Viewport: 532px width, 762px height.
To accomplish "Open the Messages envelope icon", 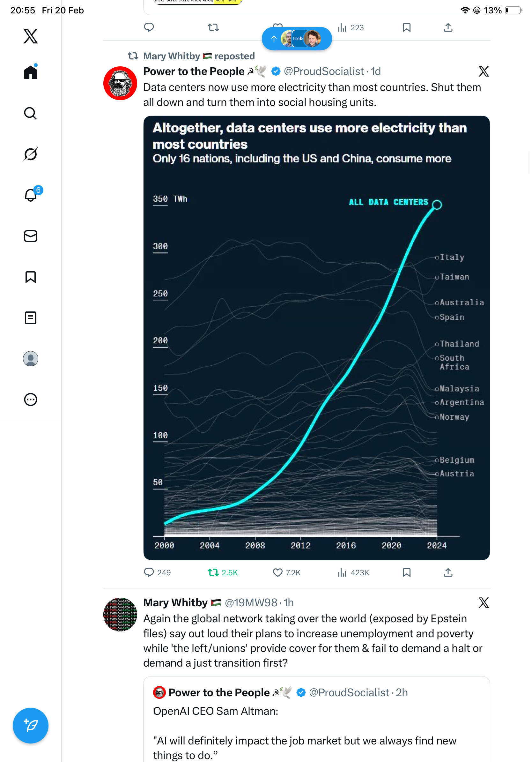I will [x=31, y=236].
